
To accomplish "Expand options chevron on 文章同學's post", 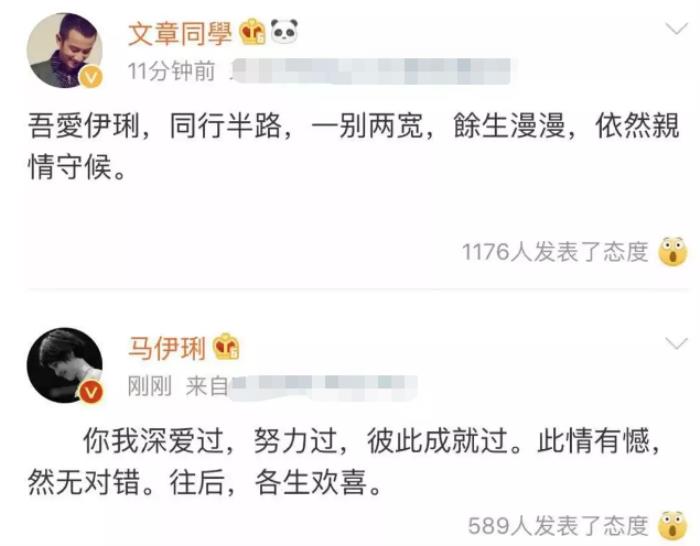I will click(676, 29).
